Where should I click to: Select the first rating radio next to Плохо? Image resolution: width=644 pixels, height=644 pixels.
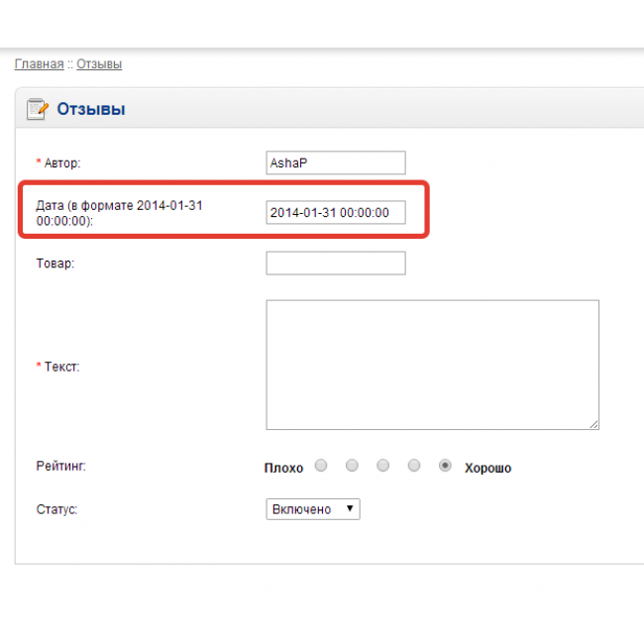coord(320,466)
